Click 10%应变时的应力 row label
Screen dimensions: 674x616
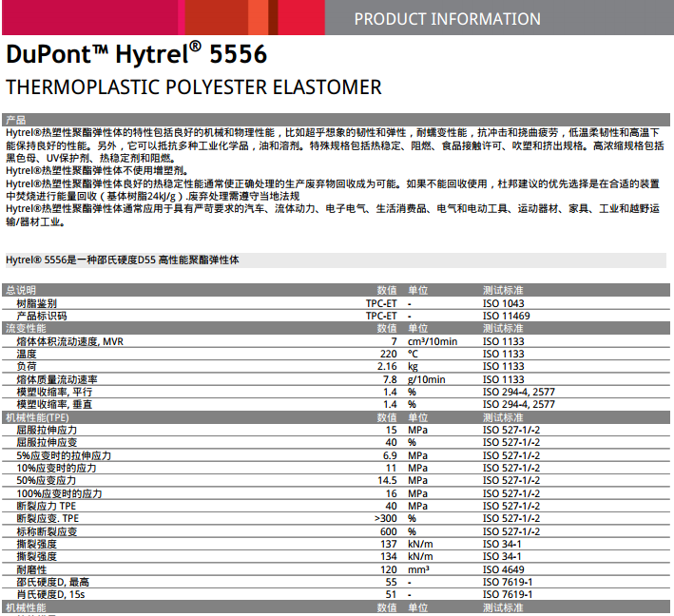tap(57, 468)
